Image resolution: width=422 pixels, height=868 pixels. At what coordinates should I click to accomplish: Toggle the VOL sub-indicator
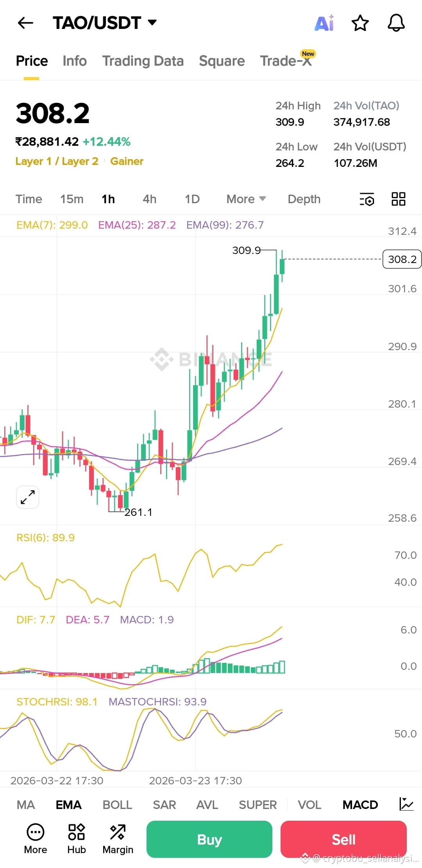coord(309,805)
